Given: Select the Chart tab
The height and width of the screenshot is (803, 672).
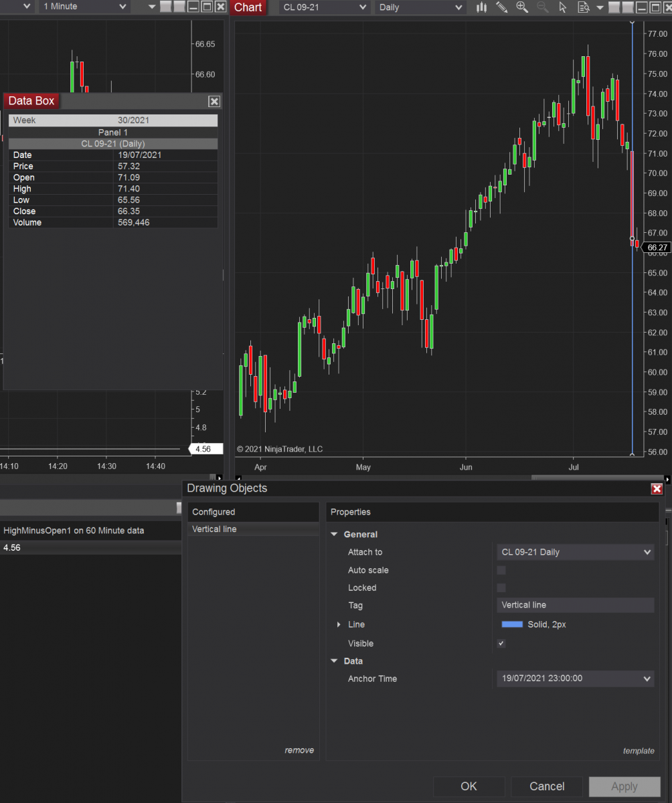Looking at the screenshot, I should [248, 7].
